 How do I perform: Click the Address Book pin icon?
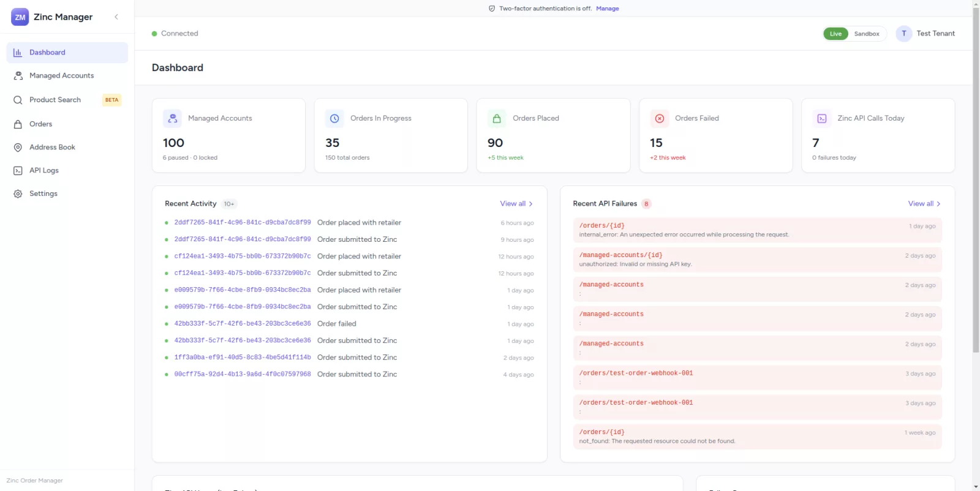click(x=18, y=148)
